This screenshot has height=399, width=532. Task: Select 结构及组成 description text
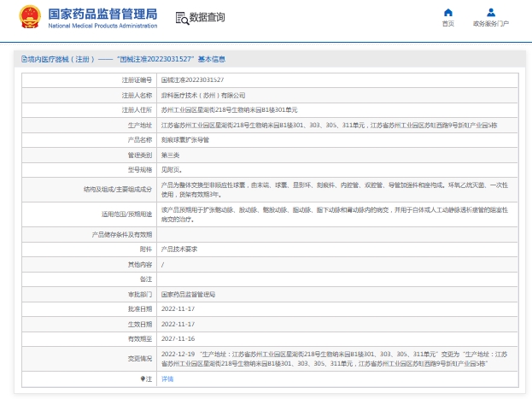[x=334, y=190]
